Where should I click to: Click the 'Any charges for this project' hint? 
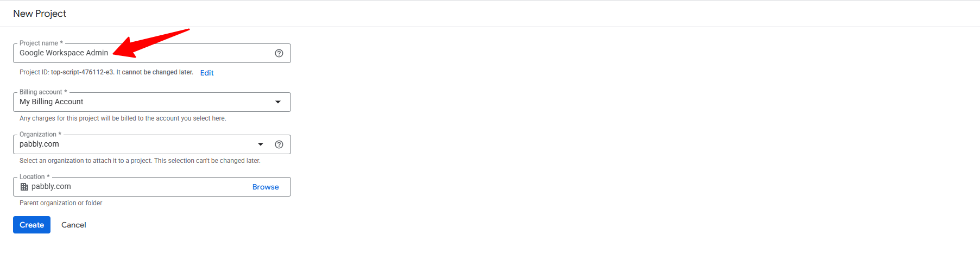point(123,118)
